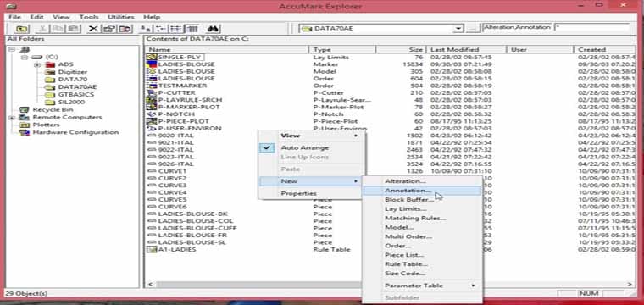Open the DATA70AE storage area dropdown
Viewport: 644px width, 305px height.
458,28
